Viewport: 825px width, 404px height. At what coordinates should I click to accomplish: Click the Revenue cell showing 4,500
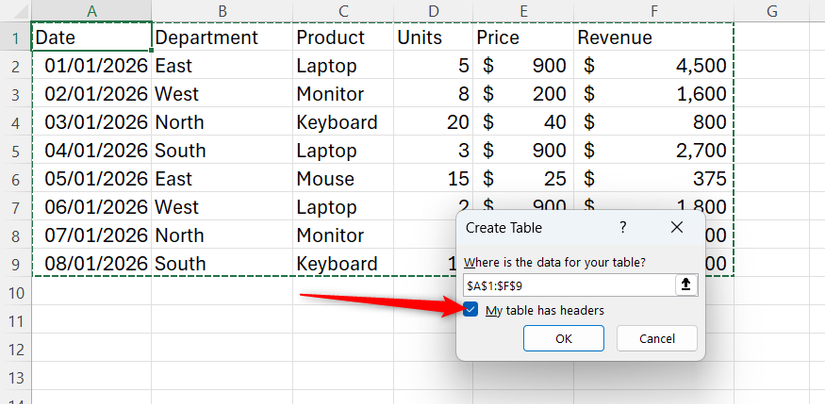(654, 66)
